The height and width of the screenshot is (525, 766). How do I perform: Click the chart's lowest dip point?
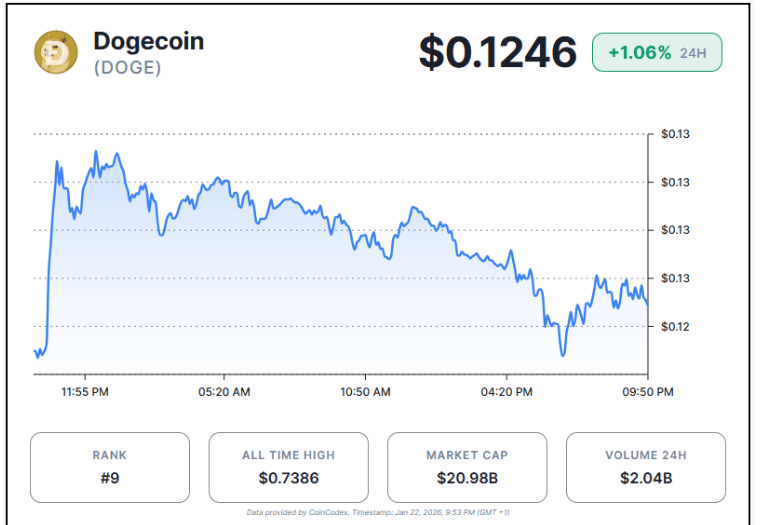(564, 354)
